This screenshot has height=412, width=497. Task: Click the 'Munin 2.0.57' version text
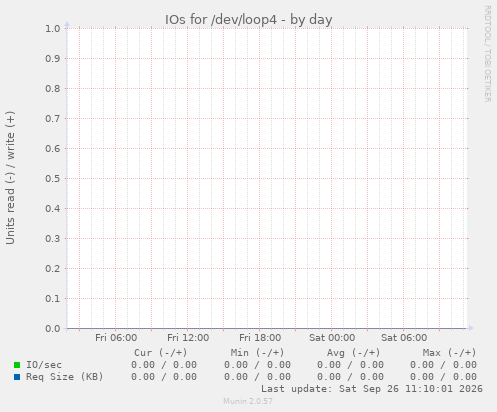point(248,401)
